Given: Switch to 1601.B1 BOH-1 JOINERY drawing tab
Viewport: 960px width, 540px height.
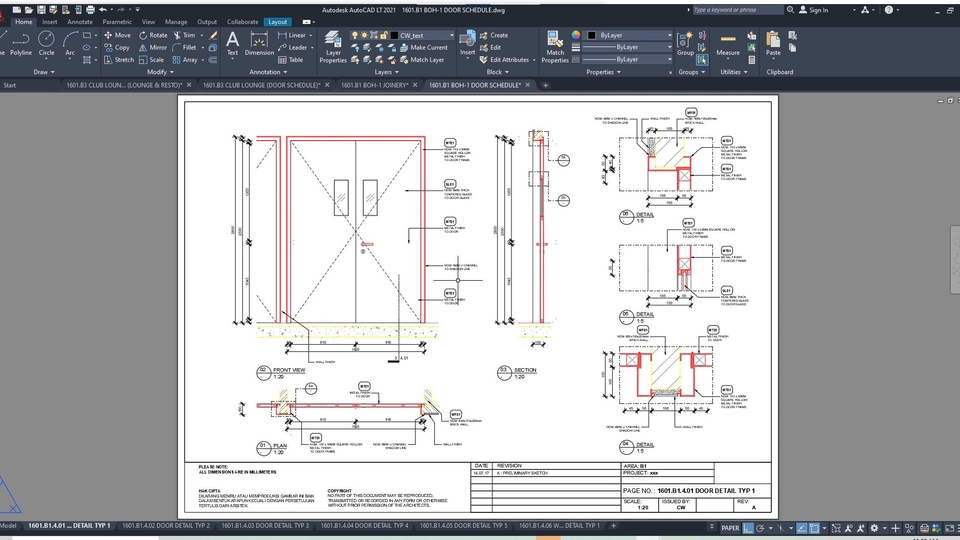Looking at the screenshot, I should coord(374,85).
